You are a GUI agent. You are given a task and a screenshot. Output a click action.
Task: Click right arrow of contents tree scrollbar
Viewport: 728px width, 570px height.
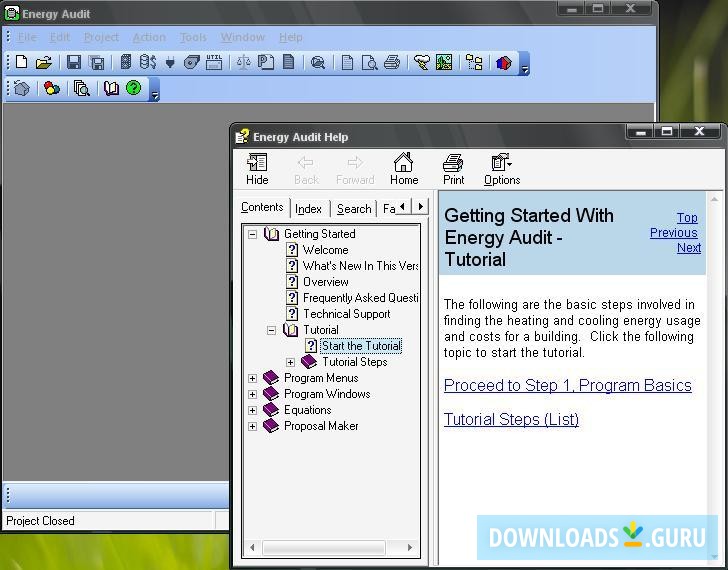[x=410, y=548]
